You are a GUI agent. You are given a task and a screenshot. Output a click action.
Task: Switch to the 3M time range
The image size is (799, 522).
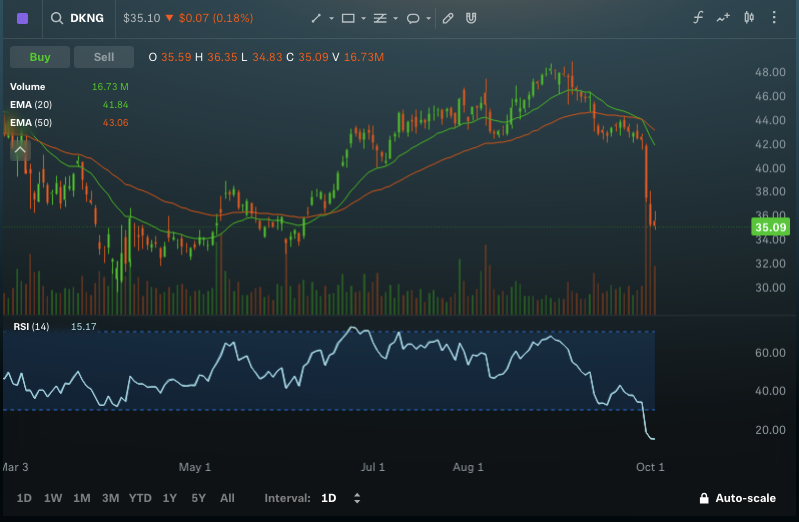pos(110,498)
